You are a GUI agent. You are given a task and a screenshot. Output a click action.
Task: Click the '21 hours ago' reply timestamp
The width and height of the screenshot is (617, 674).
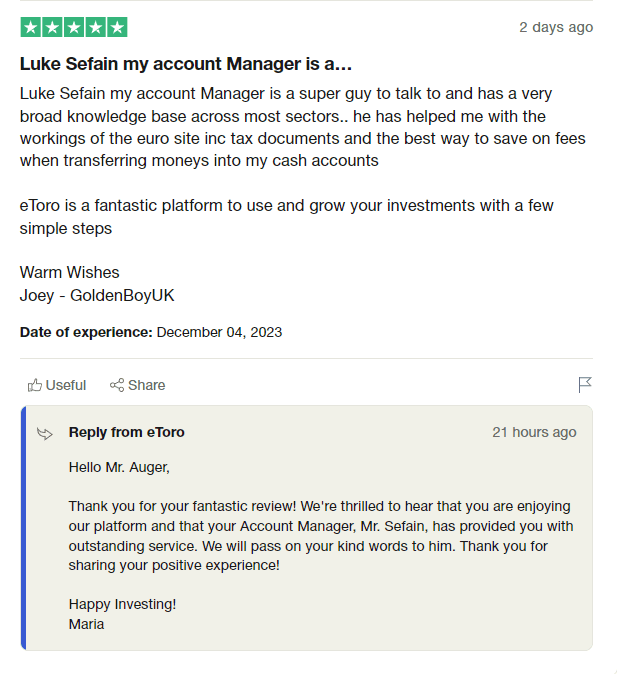(x=534, y=432)
